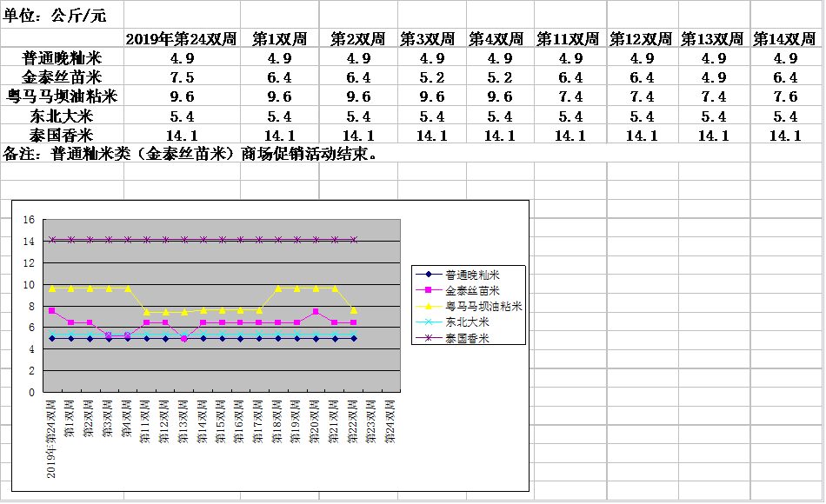Viewport: 826px width, 504px height.
Task: Click the 第11双周 axis category label
Action: (146, 421)
